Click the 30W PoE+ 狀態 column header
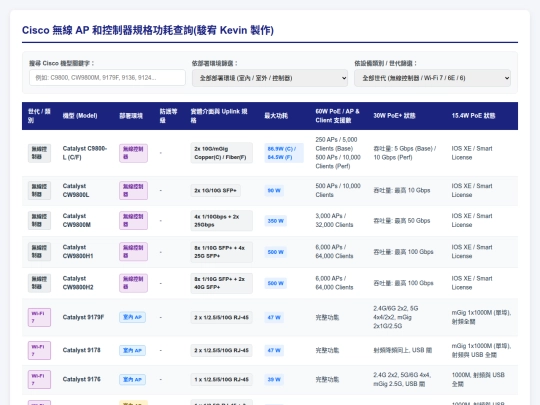 pos(394,116)
